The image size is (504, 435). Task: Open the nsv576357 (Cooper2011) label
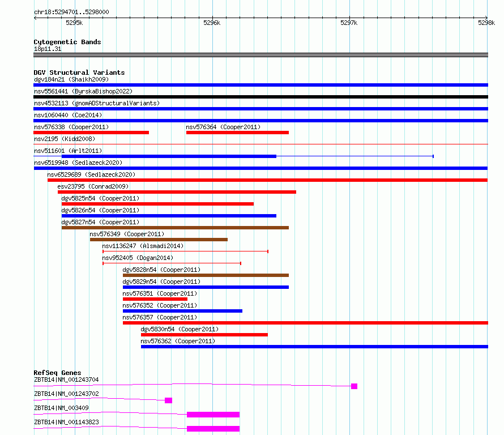point(160,317)
